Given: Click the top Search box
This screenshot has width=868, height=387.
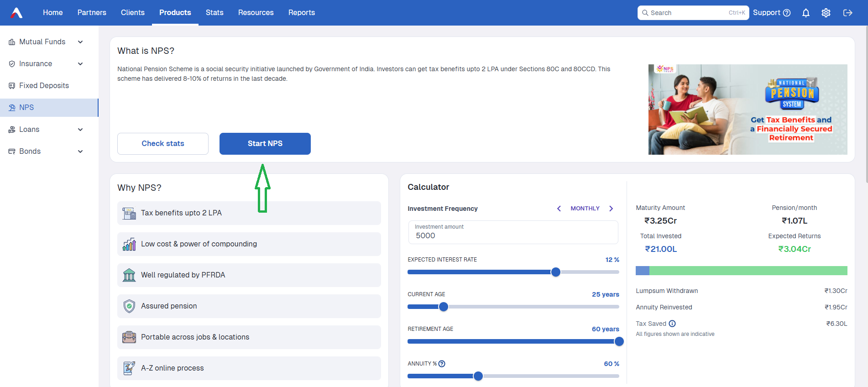Looking at the screenshot, I should coord(693,13).
